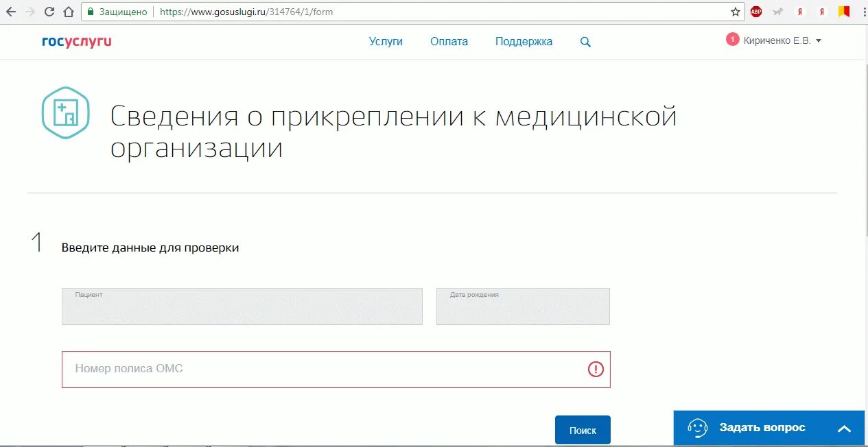The image size is (868, 447).
Task: Click the medical organization hexagon icon
Action: (x=65, y=113)
